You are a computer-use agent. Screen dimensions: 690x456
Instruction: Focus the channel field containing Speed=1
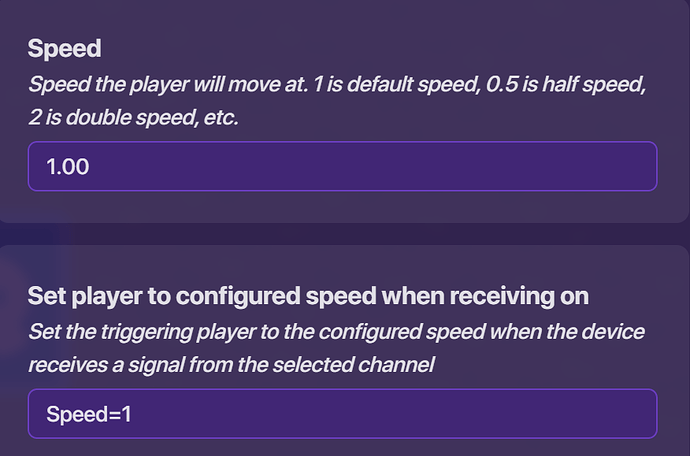pyautogui.click(x=342, y=413)
